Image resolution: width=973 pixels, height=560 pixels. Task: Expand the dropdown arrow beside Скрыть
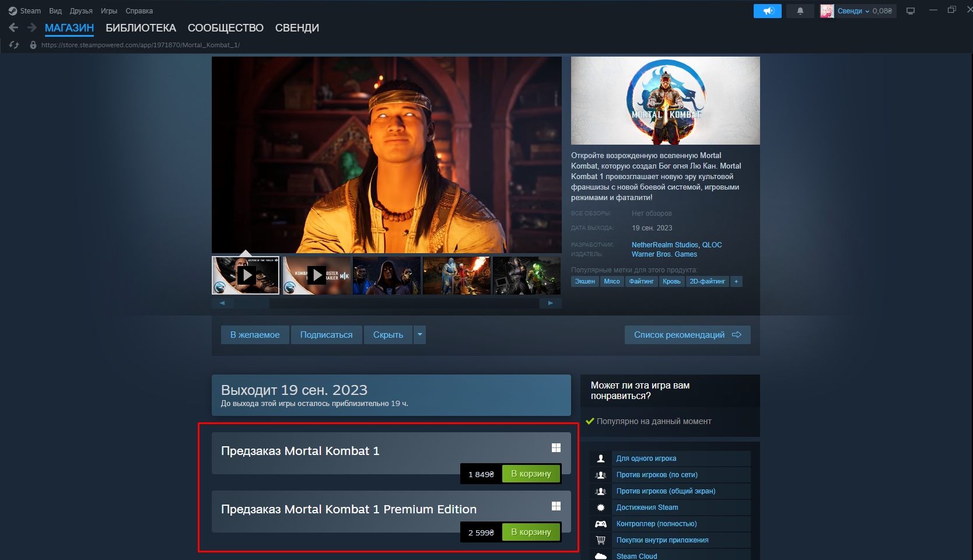coord(419,335)
